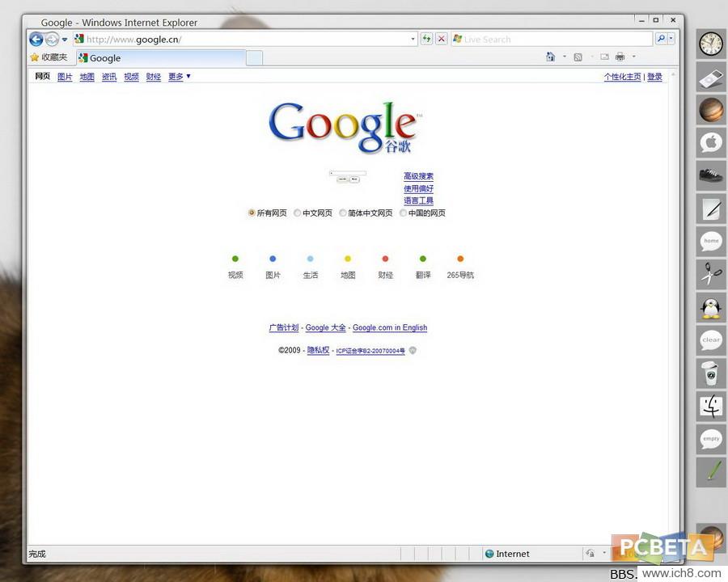
Task: Expand the 更多 menu on Google's top bar
Action: 180,77
